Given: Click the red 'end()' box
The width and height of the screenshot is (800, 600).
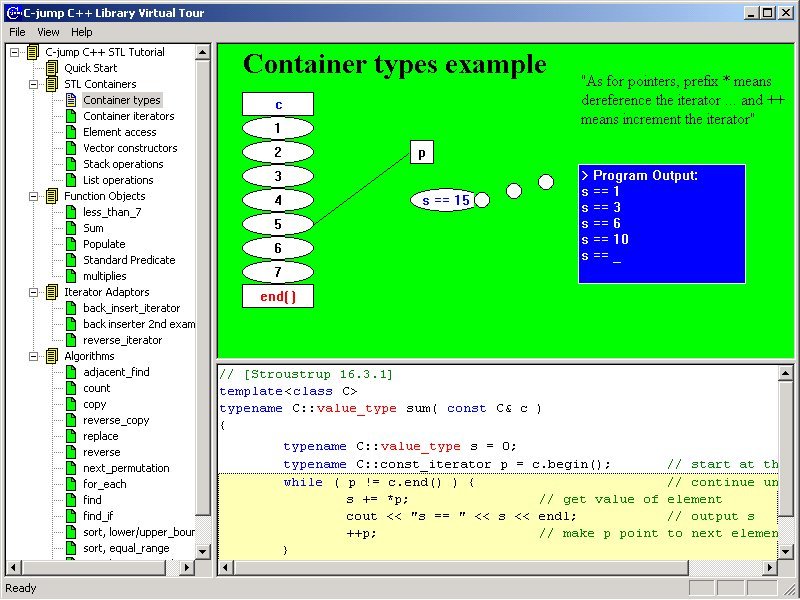Looking at the screenshot, I should (278, 296).
